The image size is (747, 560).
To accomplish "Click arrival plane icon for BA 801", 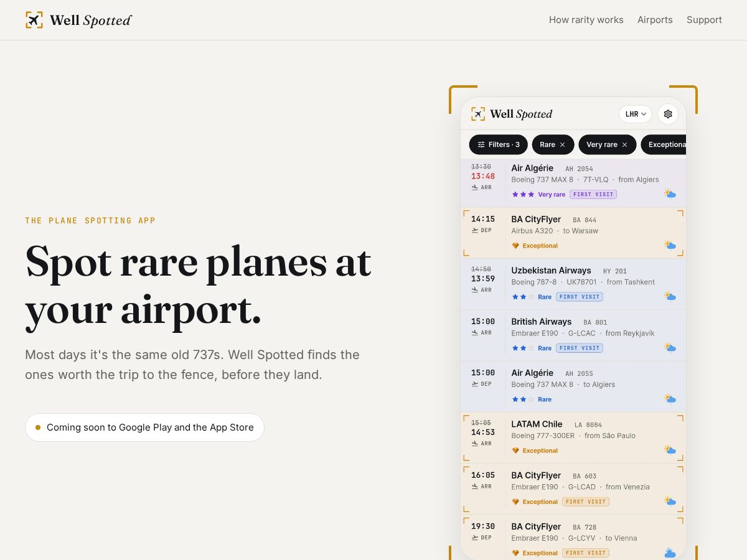I will click(475, 333).
